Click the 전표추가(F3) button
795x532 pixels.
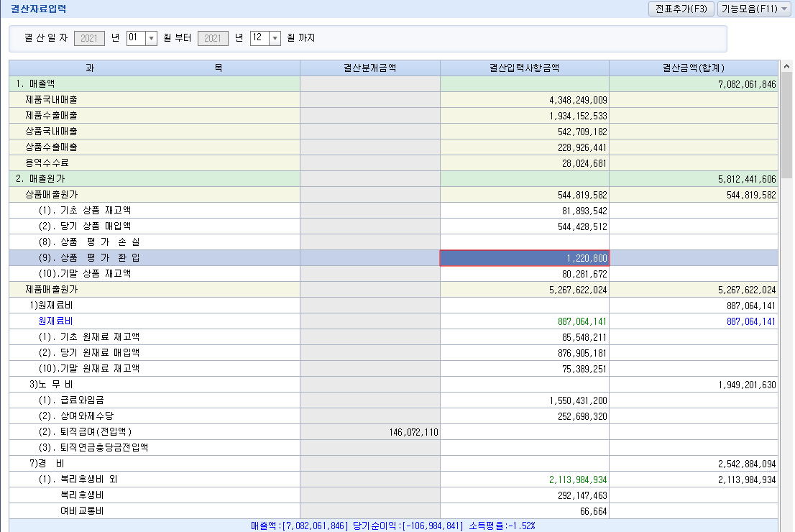[x=681, y=9]
